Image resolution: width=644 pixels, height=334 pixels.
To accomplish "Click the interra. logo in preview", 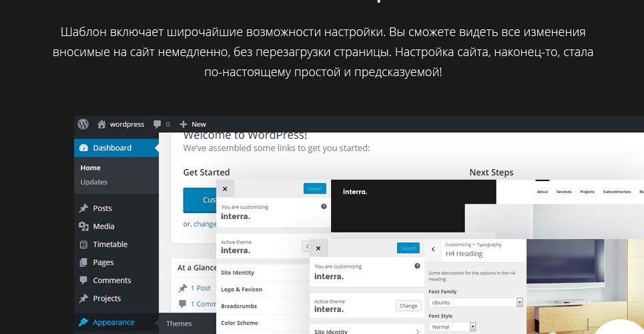I will [355, 192].
